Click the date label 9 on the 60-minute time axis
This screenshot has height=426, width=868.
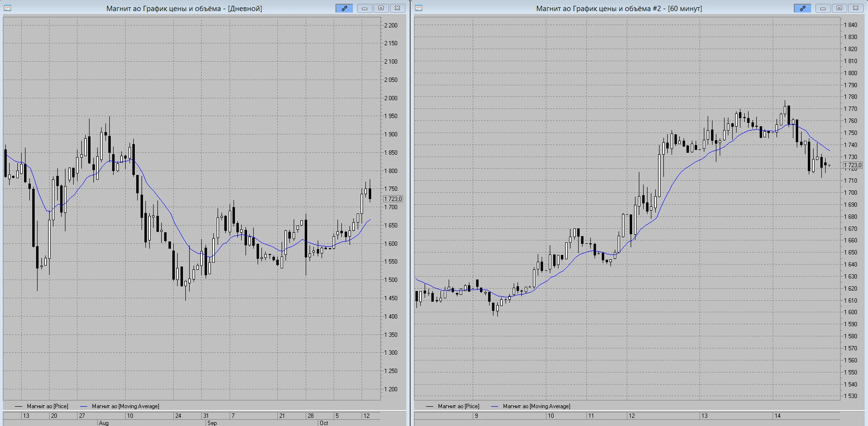pos(476,416)
